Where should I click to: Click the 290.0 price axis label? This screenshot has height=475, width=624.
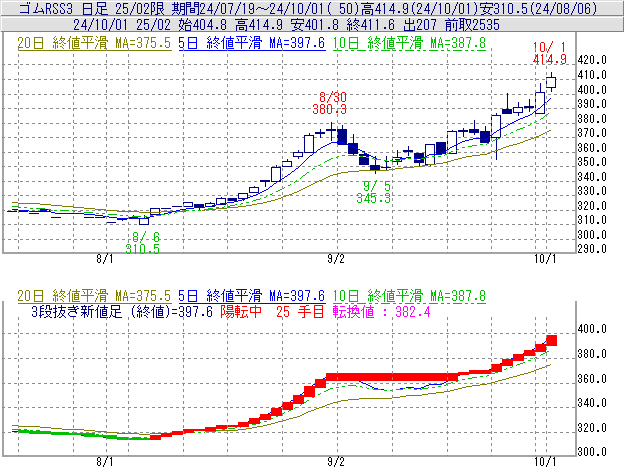(x=592, y=249)
